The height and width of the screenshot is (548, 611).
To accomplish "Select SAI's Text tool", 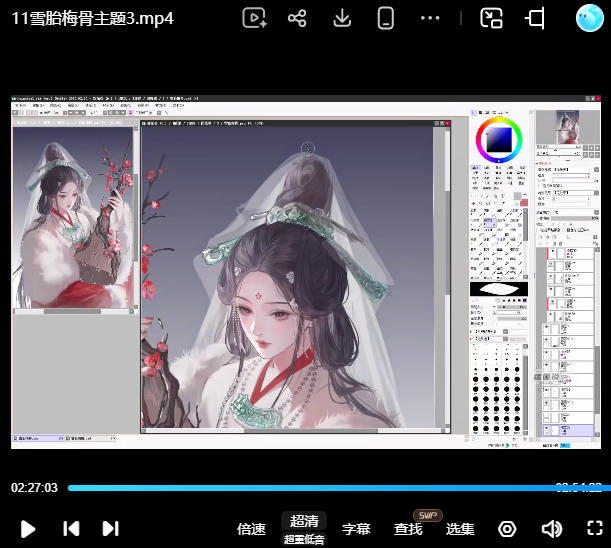I will [502, 196].
